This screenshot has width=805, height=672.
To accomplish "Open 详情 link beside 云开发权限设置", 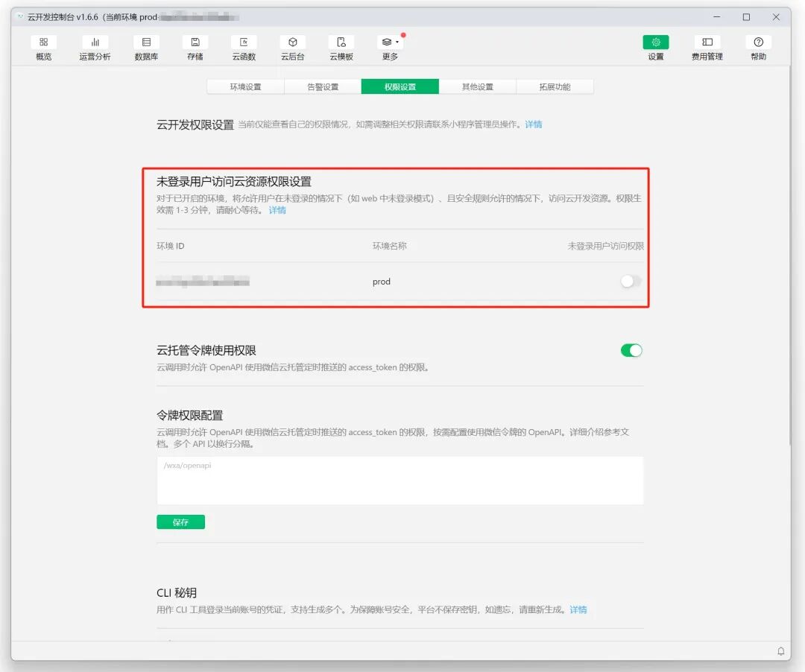I will point(534,124).
